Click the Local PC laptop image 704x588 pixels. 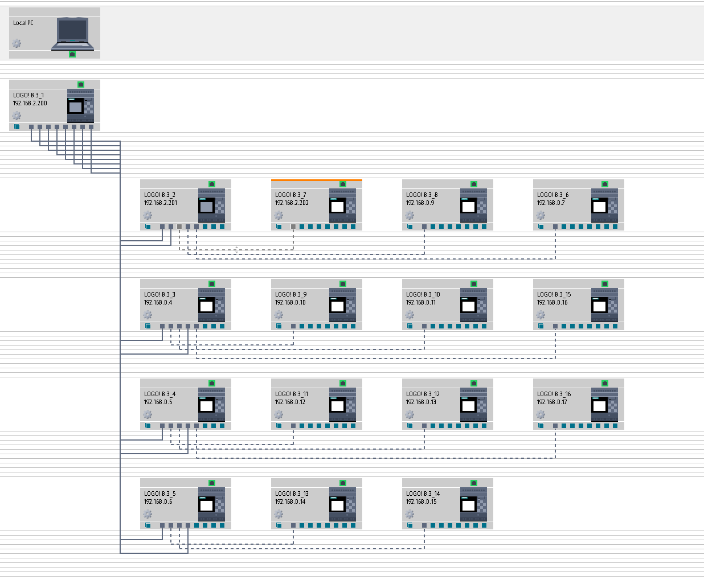(x=73, y=34)
